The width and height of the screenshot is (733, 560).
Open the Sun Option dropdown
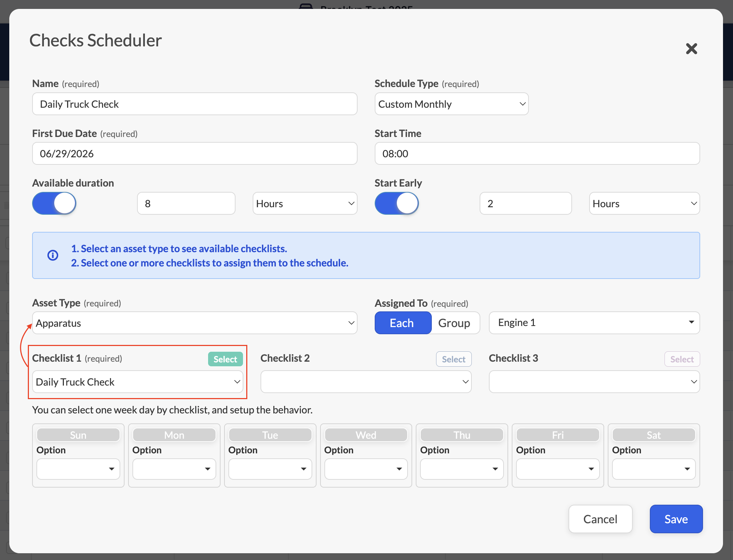[78, 469]
